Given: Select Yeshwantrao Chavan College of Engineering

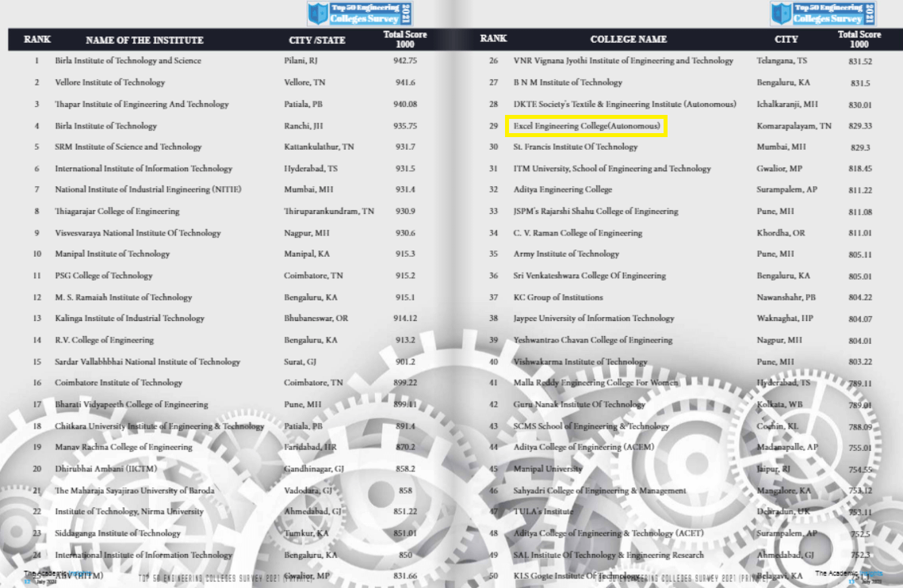Looking at the screenshot, I should pos(593,341).
